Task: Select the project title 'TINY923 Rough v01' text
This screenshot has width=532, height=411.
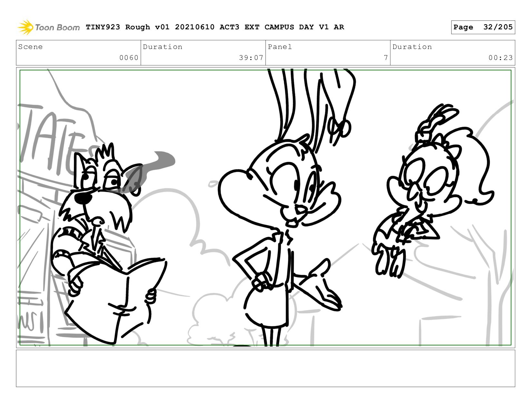Action: (x=127, y=27)
